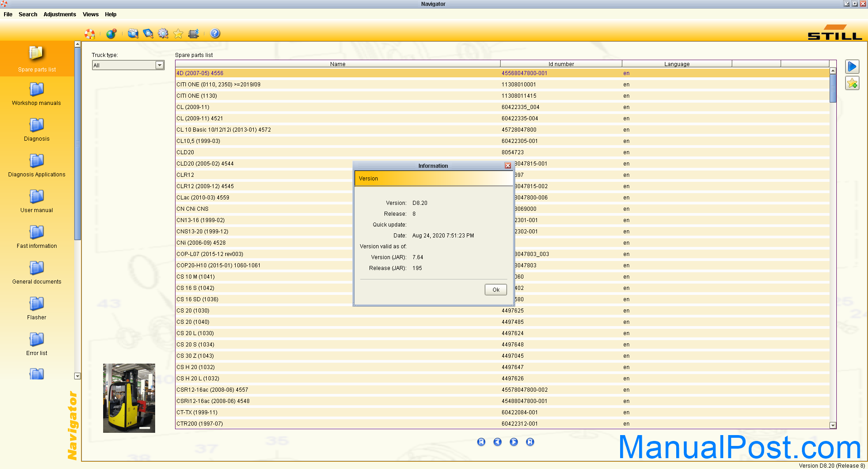Click the blue play arrow button beside the list

pyautogui.click(x=852, y=67)
